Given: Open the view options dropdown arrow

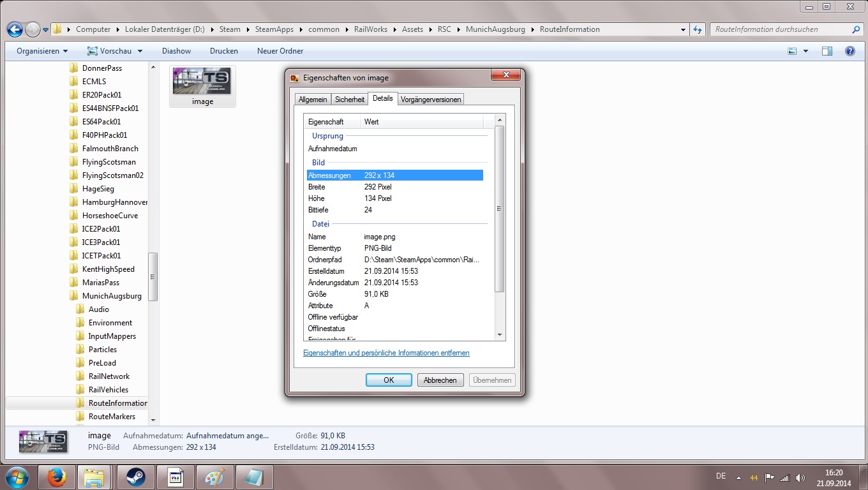Looking at the screenshot, I should tap(805, 51).
